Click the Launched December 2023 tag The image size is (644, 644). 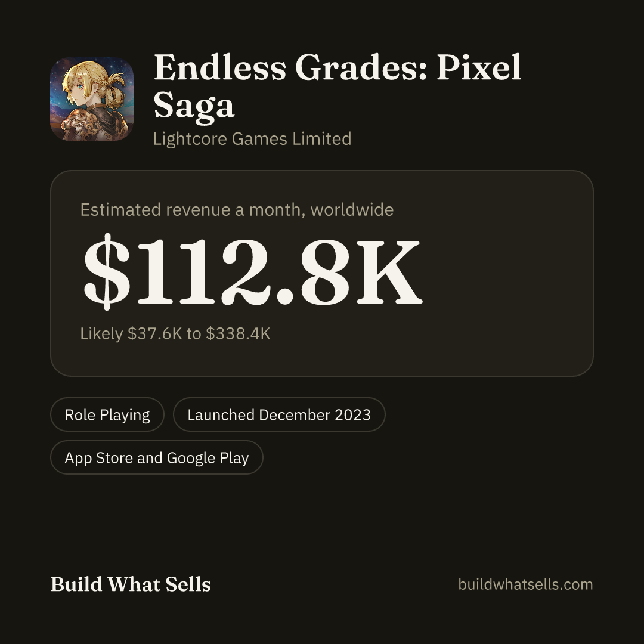tap(279, 414)
